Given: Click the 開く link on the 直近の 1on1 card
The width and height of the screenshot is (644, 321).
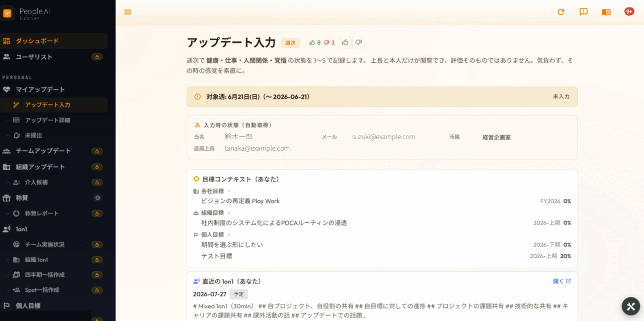Looking at the screenshot, I should pyautogui.click(x=562, y=281).
